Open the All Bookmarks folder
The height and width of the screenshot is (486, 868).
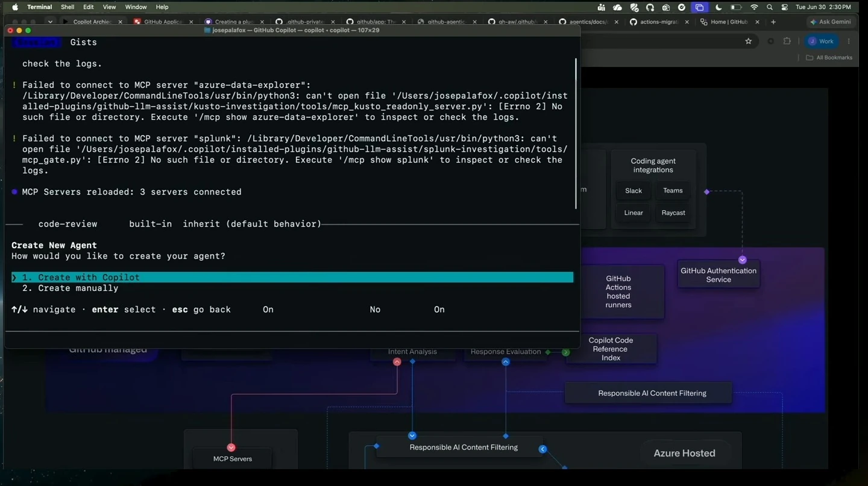coord(829,58)
